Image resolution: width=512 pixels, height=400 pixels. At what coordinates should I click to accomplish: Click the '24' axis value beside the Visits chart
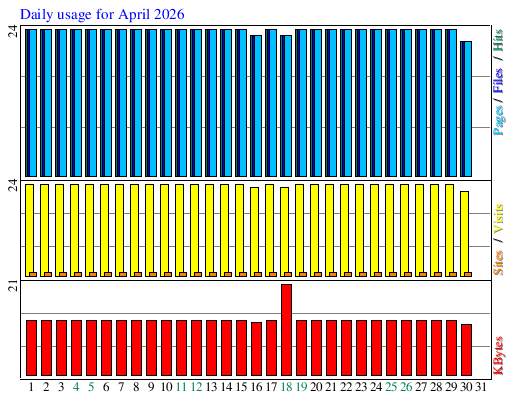[x=13, y=185]
